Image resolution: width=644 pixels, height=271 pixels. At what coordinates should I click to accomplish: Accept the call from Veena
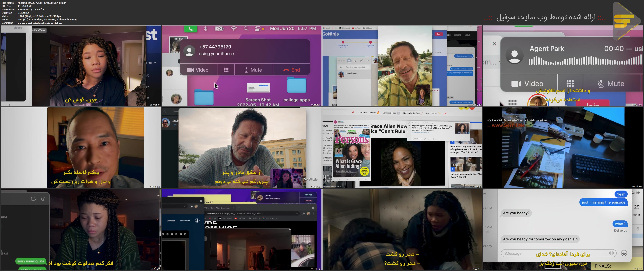pyautogui.click(x=308, y=195)
